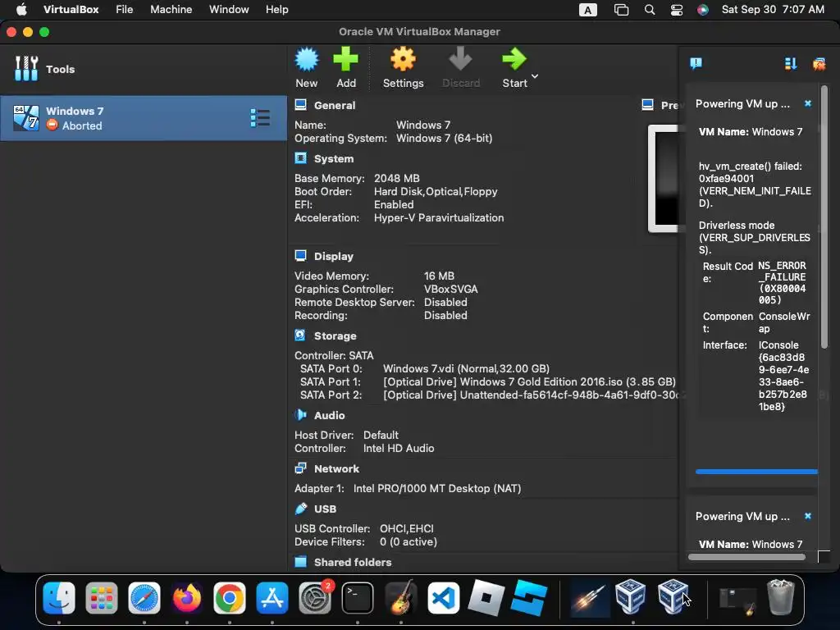Click the VM preview thumbnail
The image size is (840, 630).
tap(663, 179)
